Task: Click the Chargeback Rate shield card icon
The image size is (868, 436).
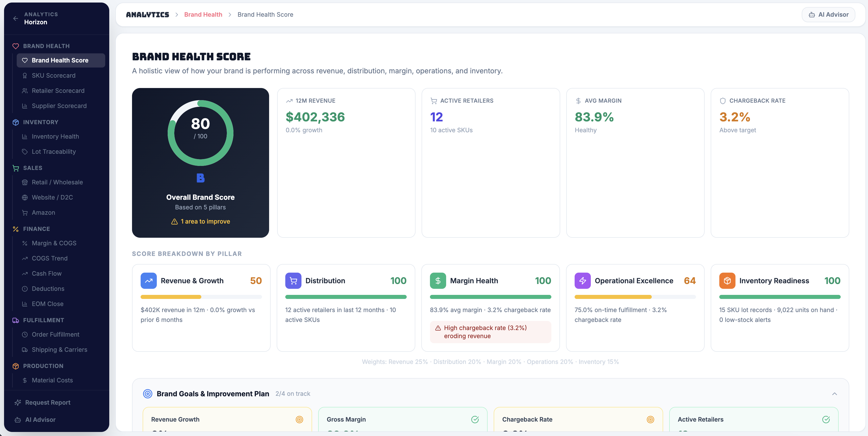Action: click(723, 101)
